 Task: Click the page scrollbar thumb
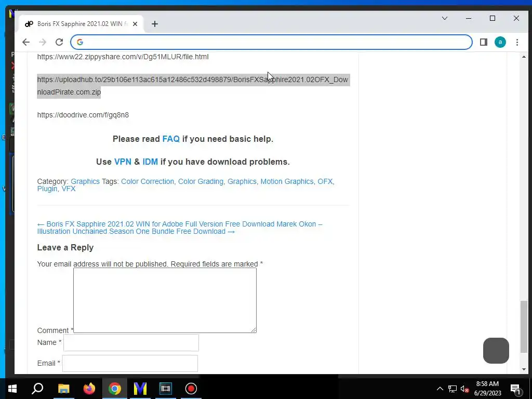coord(524,326)
